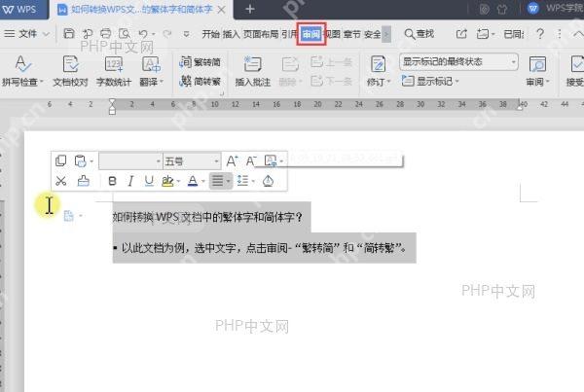Open a new document tab with plus
Screen dimensions: 584x392
coord(250,9)
